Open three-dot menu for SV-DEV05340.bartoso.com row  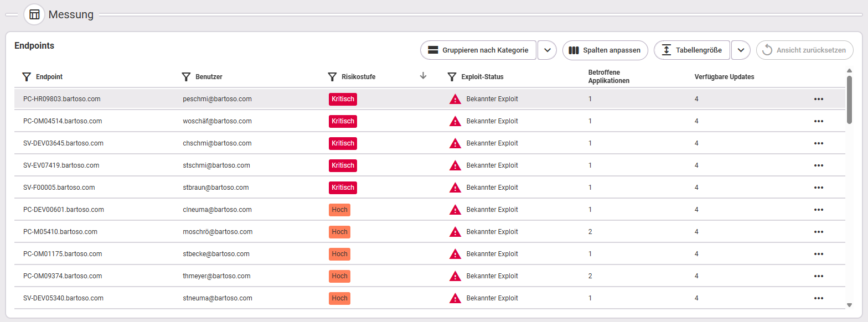(819, 298)
